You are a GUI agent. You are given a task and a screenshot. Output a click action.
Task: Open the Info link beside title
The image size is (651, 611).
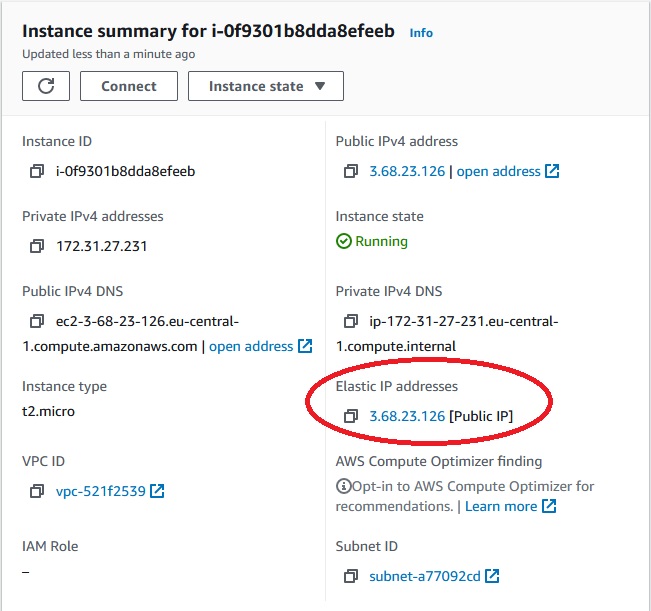pos(421,33)
